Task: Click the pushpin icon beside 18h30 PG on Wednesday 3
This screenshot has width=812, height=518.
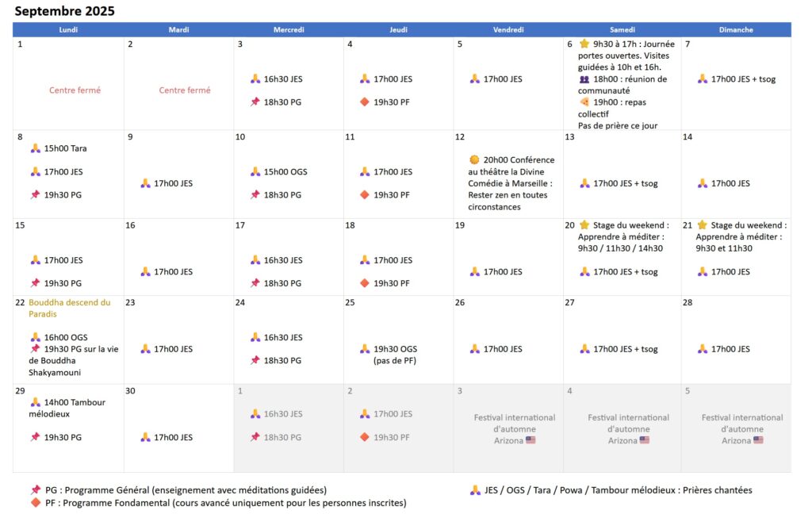Action: 255,102
